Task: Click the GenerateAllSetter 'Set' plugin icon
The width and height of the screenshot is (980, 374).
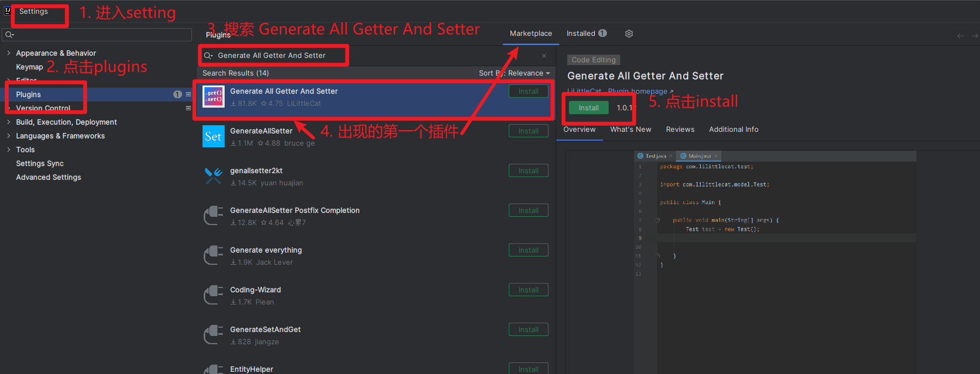Action: point(214,136)
